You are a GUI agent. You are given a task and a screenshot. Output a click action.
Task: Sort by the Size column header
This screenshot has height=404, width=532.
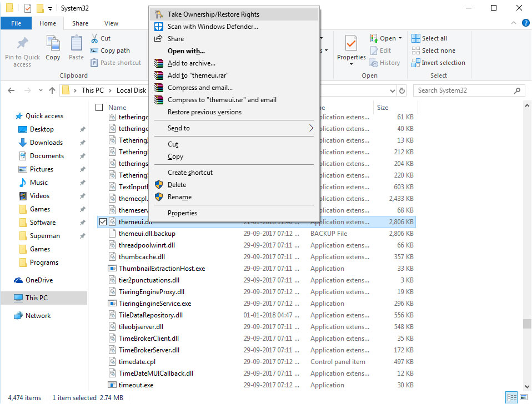(383, 108)
